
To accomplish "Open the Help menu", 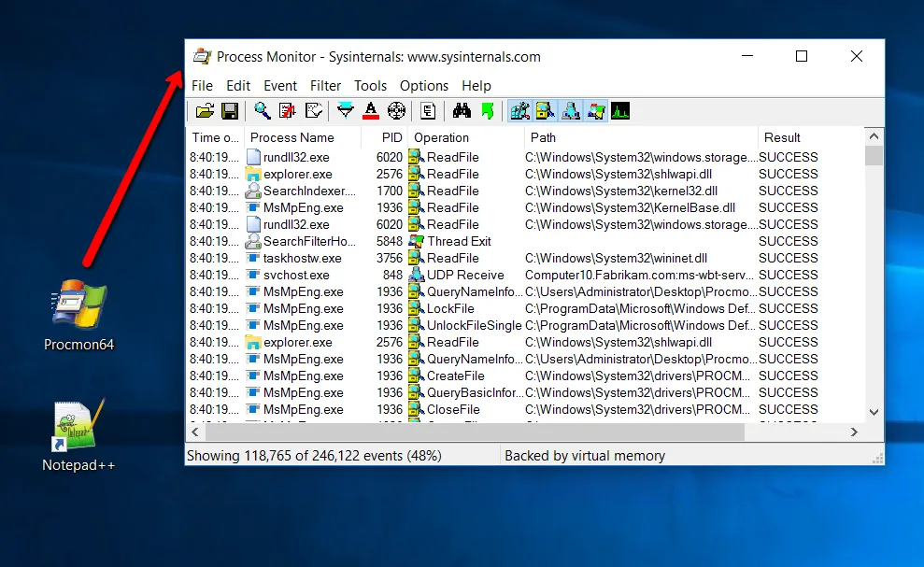I will tap(476, 86).
